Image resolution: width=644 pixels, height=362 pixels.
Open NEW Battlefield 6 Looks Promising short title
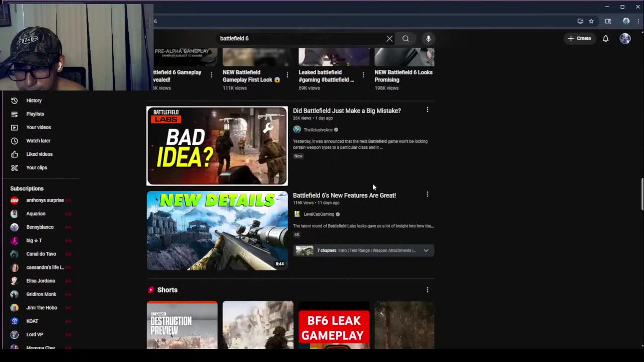tap(404, 76)
